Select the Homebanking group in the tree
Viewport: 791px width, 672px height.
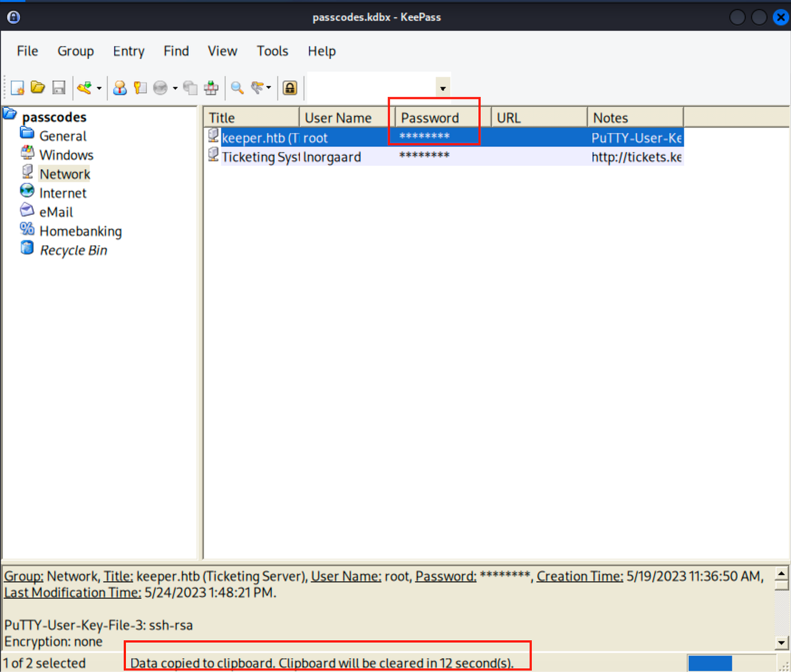80,231
